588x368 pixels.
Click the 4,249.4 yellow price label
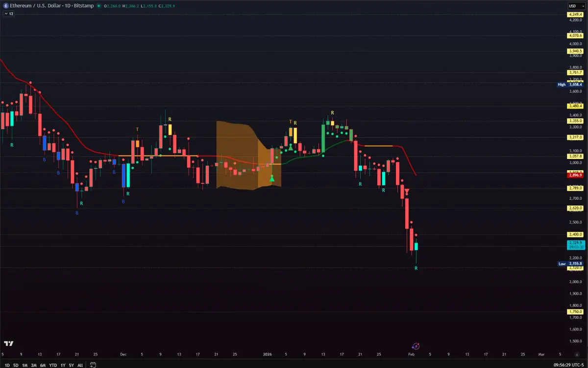575,15
